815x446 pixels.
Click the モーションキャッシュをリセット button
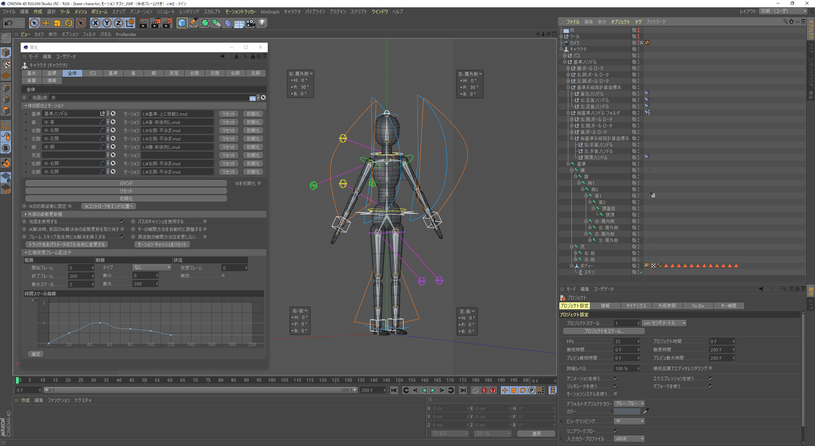click(x=162, y=244)
